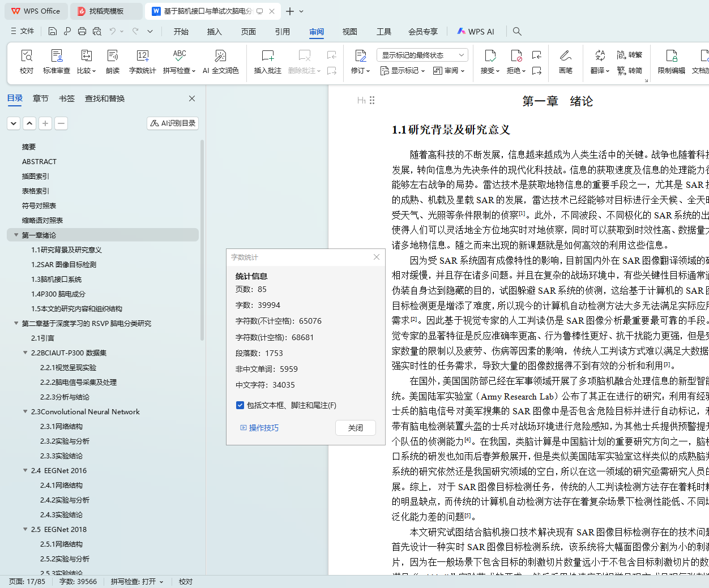Viewport: 709px width, 588px height.
Task: Click 转简 convert to simplified Chinese
Action: coord(630,71)
